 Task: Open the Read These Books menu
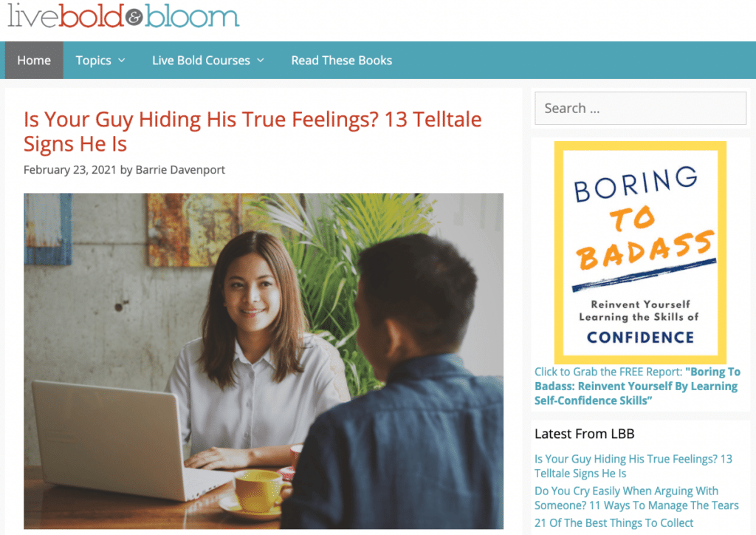[341, 61]
